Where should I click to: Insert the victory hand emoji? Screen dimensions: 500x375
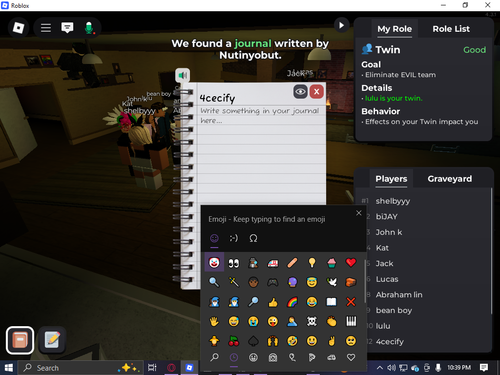tap(331, 341)
